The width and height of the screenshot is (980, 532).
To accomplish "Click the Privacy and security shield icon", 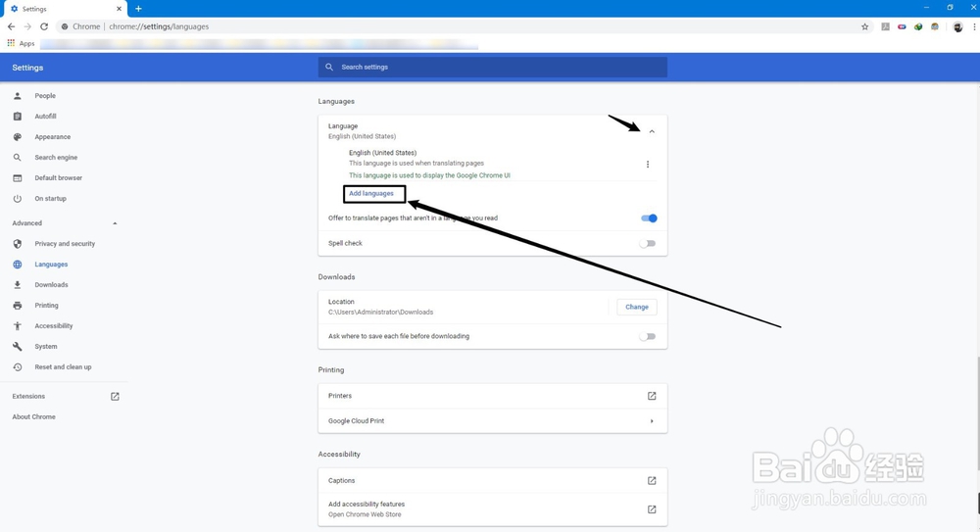I will (x=18, y=244).
